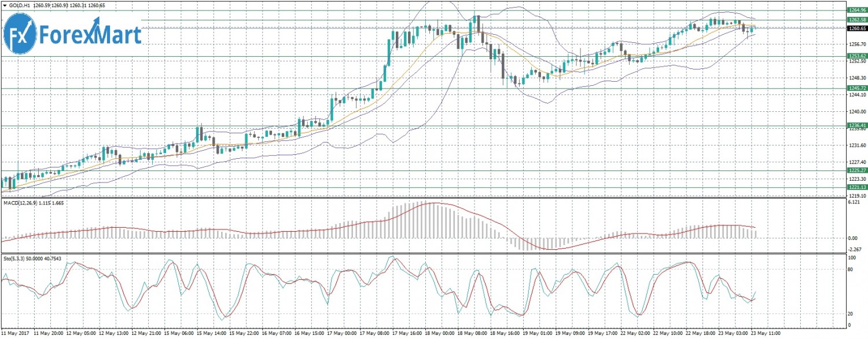Select the 1264.96 green price level tag
The height and width of the screenshot is (339, 868).
(x=856, y=10)
